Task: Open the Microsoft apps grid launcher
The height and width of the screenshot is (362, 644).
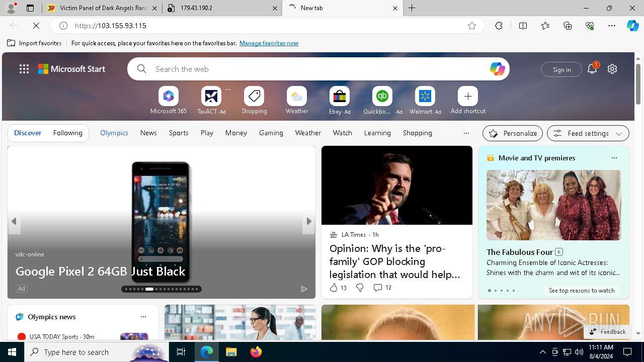Action: point(24,69)
